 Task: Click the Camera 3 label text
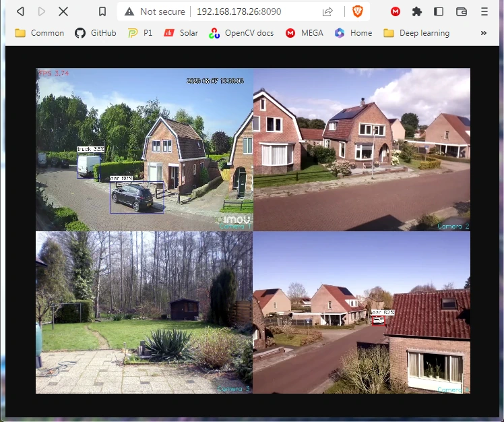click(x=234, y=389)
